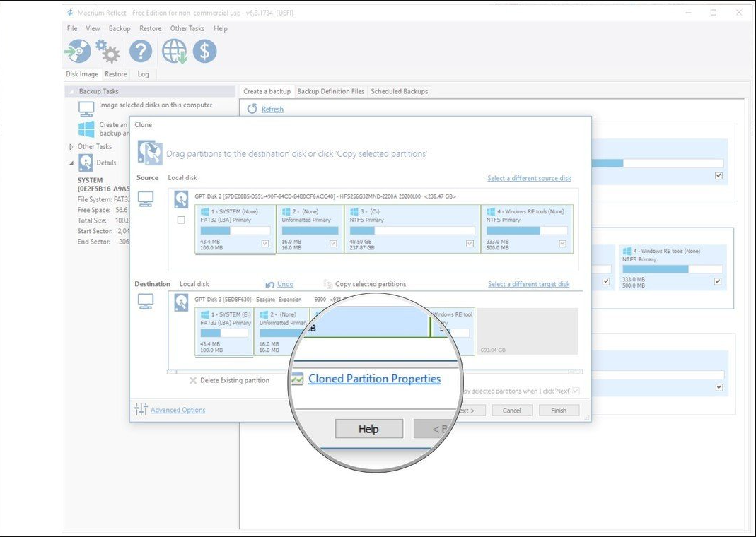The height and width of the screenshot is (537, 756).
Task: Open the View menu
Action: tap(93, 28)
